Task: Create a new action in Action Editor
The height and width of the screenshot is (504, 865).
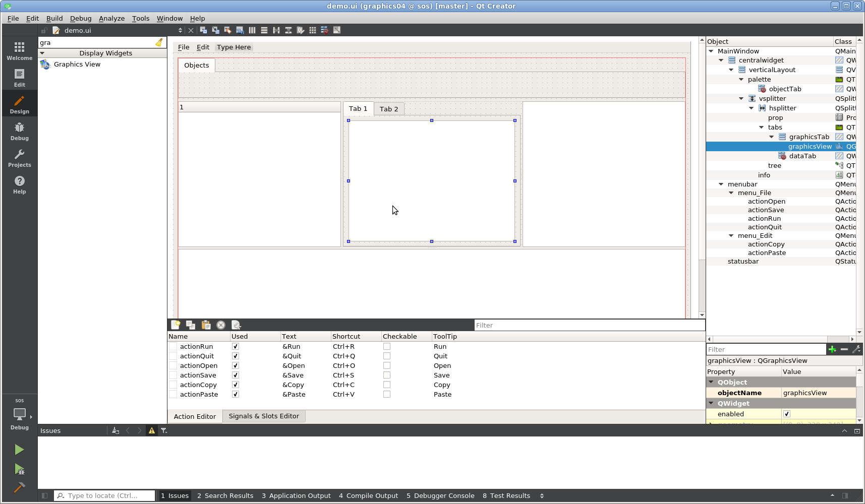Action: tap(176, 325)
